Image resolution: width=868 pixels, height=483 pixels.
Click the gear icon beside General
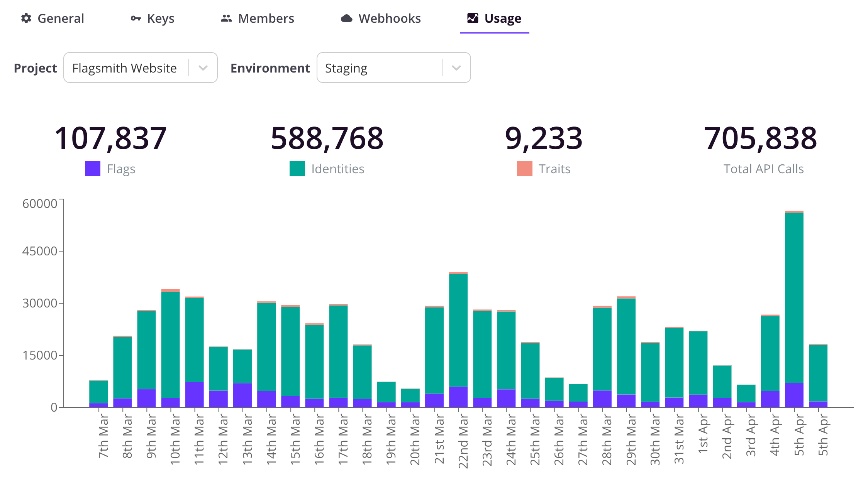tap(25, 18)
